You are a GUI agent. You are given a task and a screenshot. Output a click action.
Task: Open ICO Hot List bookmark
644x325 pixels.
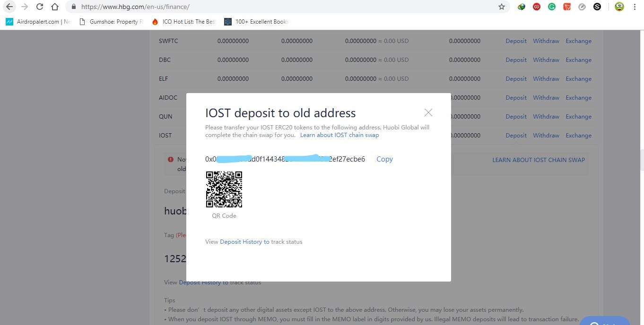[x=183, y=21]
